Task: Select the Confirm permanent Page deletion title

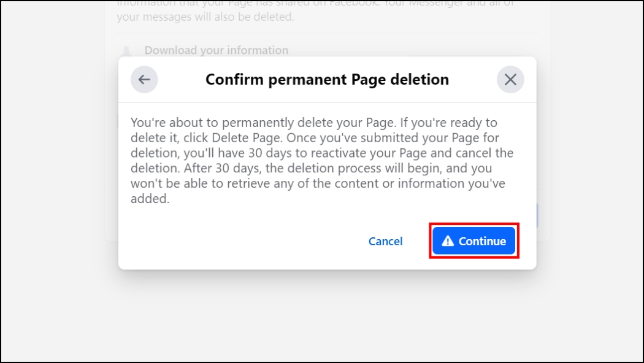Action: (x=326, y=79)
